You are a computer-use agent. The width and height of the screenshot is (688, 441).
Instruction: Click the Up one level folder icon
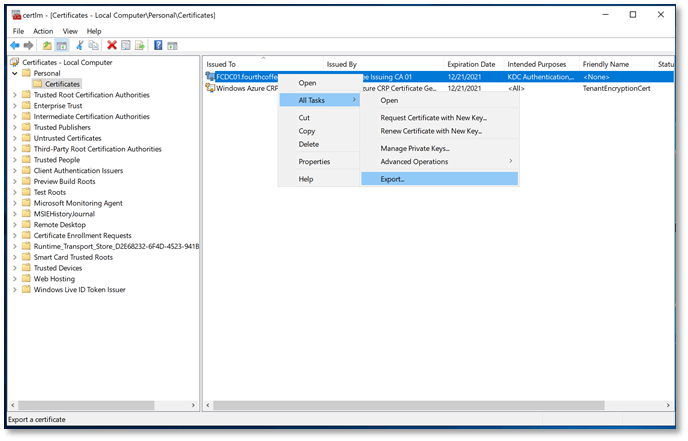tap(47, 46)
